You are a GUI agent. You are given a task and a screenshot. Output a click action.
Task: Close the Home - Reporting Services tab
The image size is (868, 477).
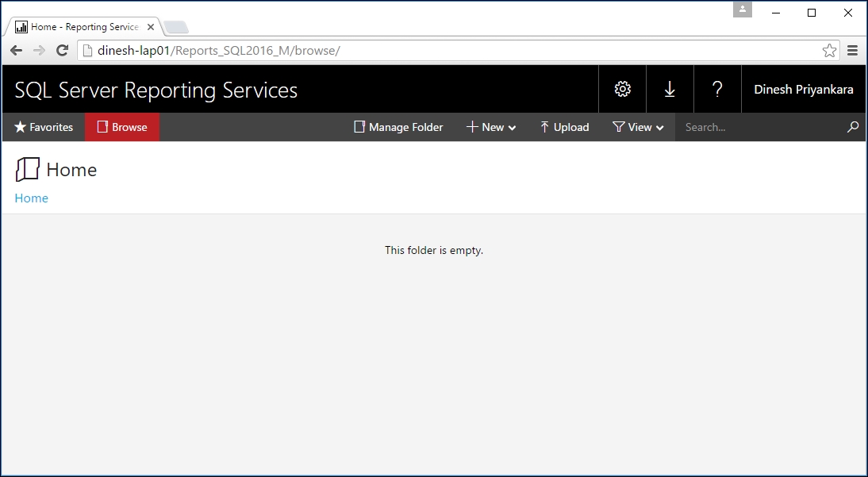click(x=151, y=27)
